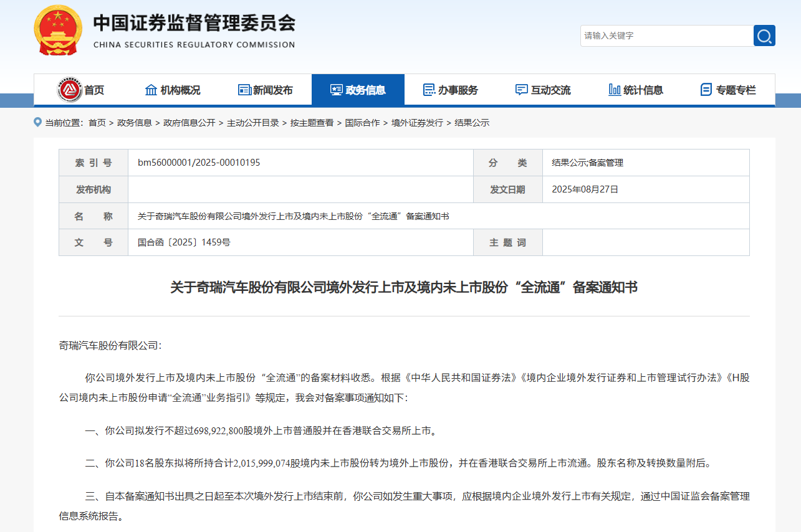This screenshot has height=532, width=801.
Task: Click the 文号 label cell
Action: (94, 242)
